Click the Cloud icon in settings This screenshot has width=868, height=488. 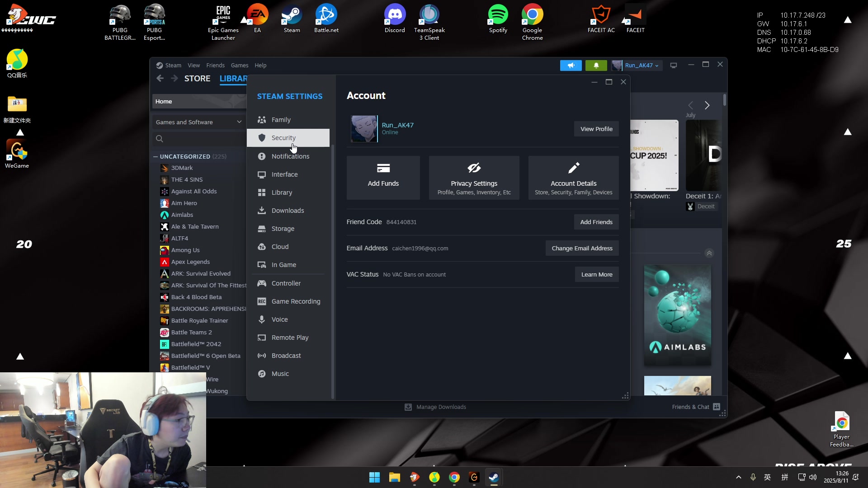pos(262,247)
